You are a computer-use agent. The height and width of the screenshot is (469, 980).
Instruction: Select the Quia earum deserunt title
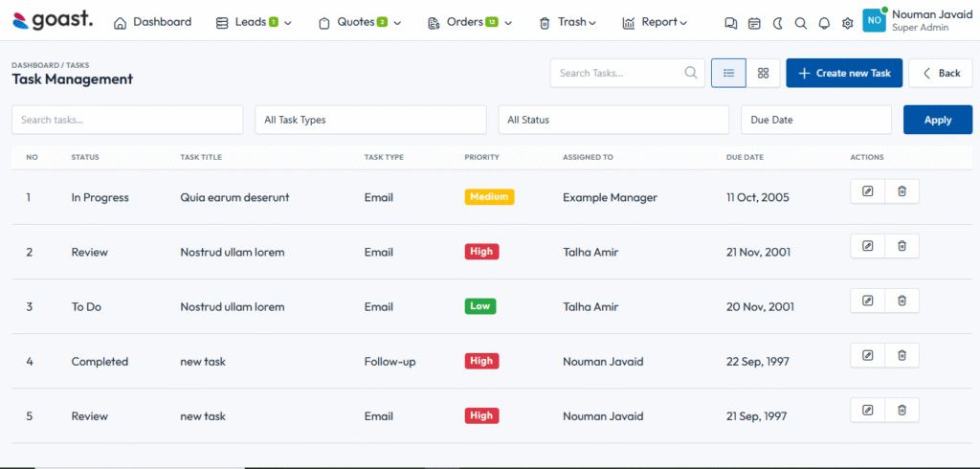235,197
